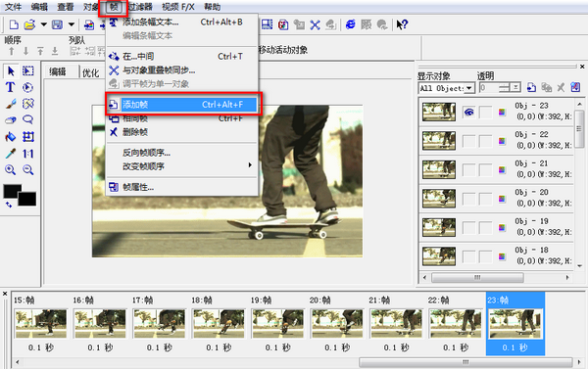Viewport: 588px width, 369px height.
Task: Click the background color swatch
Action: click(27, 199)
